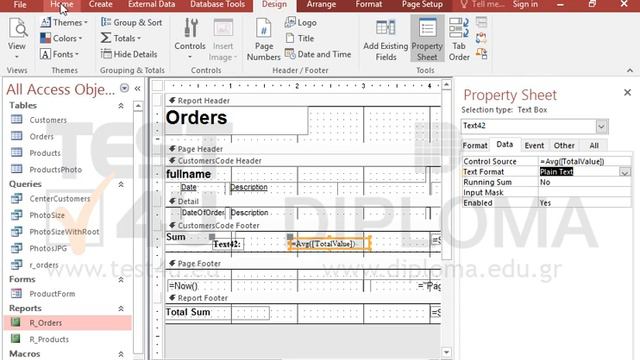Open the Controls gallery

tap(190, 39)
